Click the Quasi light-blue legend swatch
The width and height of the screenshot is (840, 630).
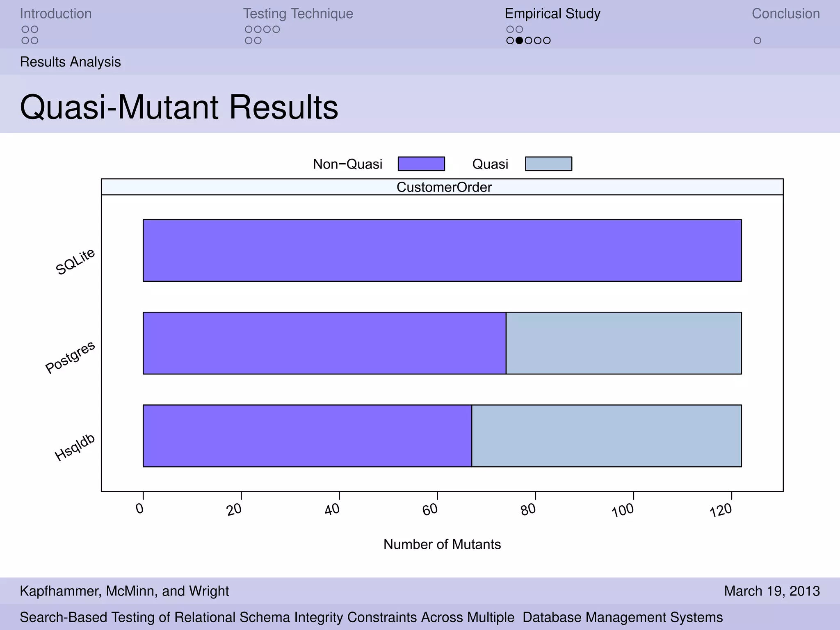pyautogui.click(x=548, y=164)
